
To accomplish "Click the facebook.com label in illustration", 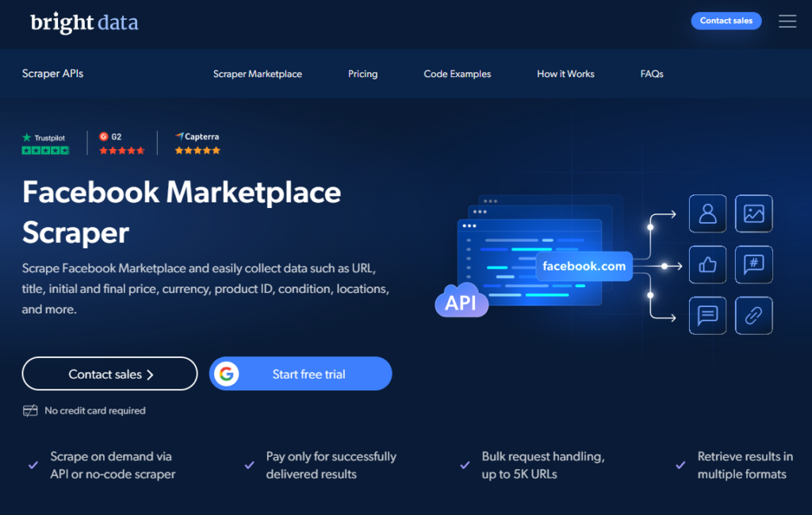I will (x=584, y=267).
